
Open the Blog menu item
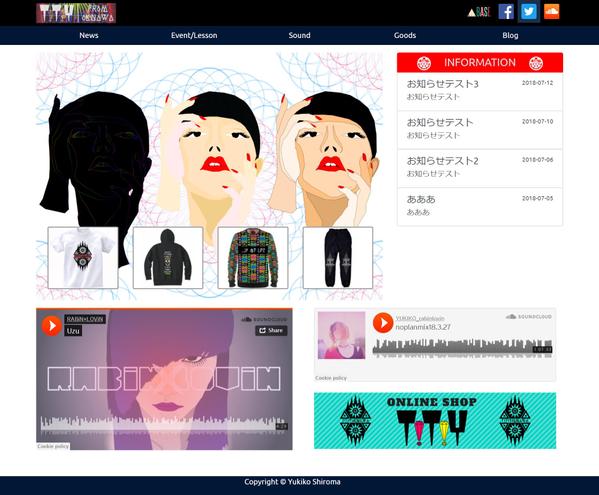(x=510, y=36)
